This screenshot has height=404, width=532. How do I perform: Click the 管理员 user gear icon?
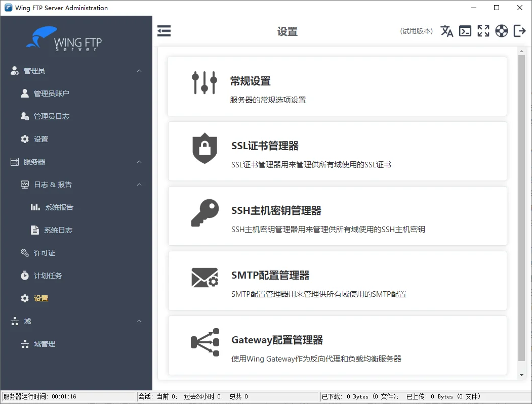point(14,70)
